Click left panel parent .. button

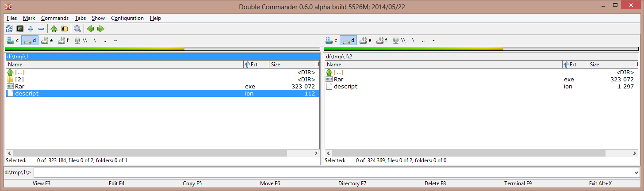pyautogui.click(x=105, y=40)
